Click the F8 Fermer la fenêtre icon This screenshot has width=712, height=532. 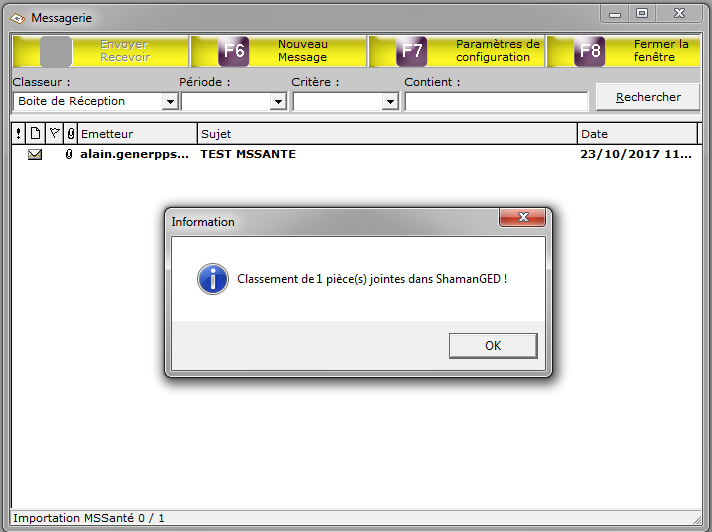(x=590, y=51)
